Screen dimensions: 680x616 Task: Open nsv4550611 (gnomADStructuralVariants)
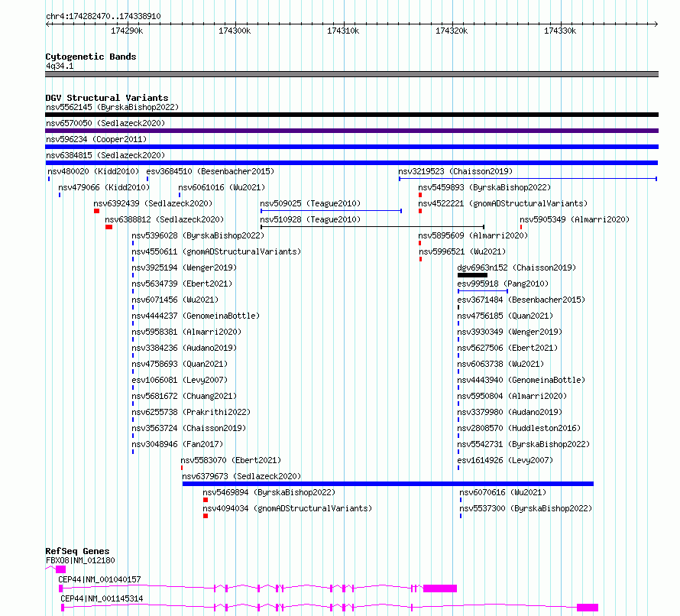click(216, 251)
